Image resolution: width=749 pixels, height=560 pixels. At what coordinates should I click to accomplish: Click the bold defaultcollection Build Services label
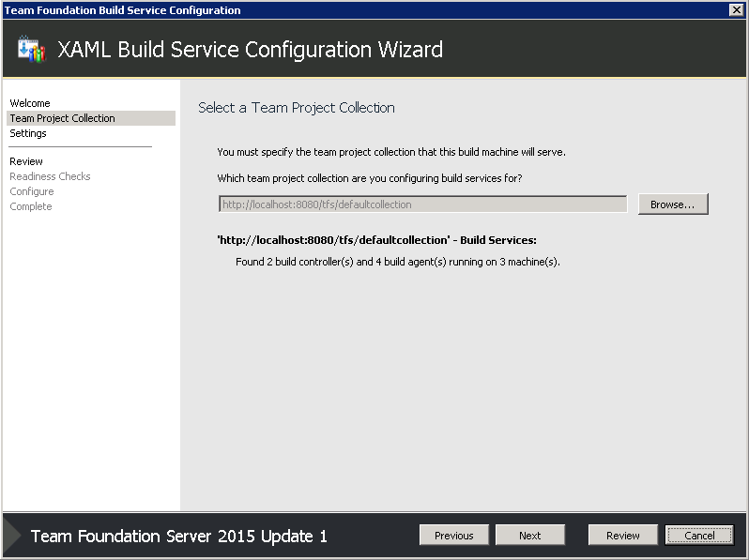coord(377,240)
